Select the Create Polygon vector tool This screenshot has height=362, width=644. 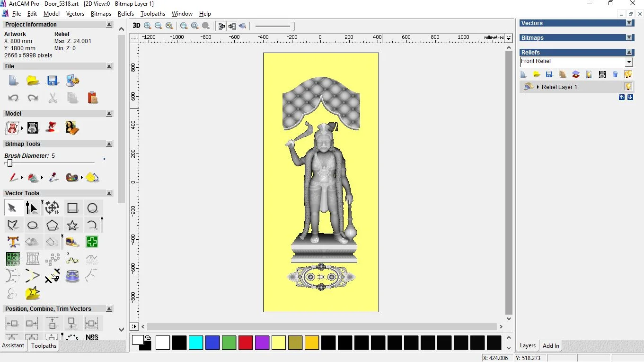52,225
